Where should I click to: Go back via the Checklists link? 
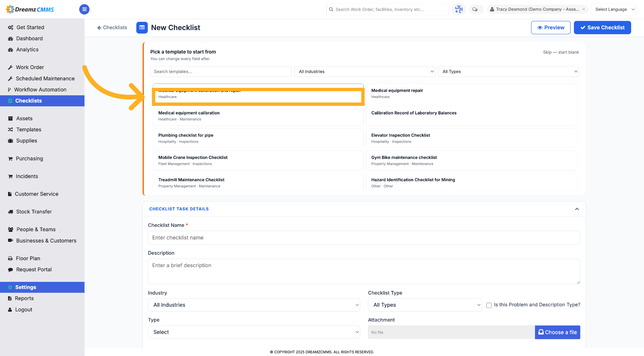112,28
